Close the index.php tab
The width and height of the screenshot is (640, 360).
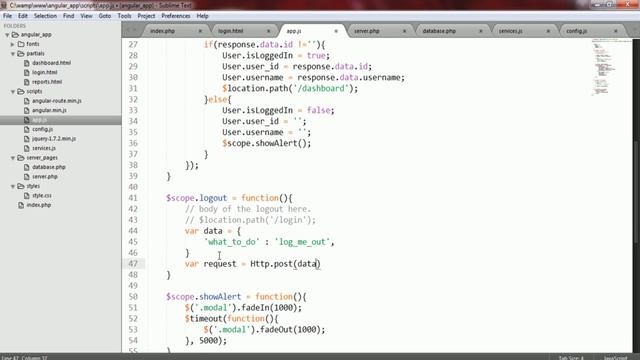coord(200,31)
